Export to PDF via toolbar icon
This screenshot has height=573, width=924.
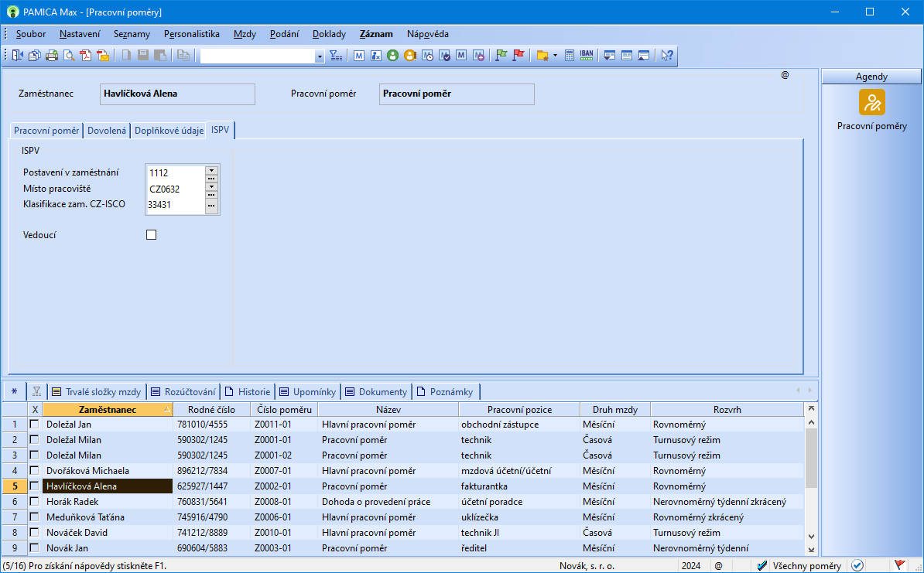(x=86, y=56)
